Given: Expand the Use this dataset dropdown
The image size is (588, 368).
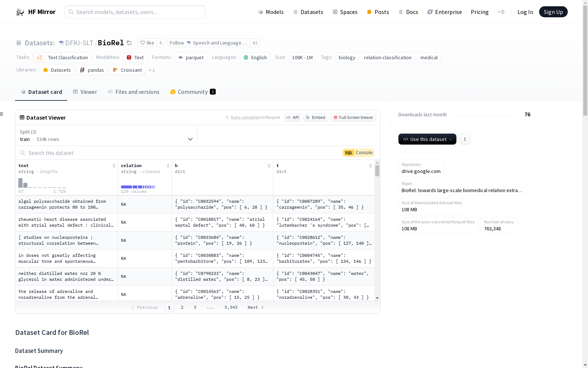Looking at the screenshot, I should pyautogui.click(x=427, y=139).
